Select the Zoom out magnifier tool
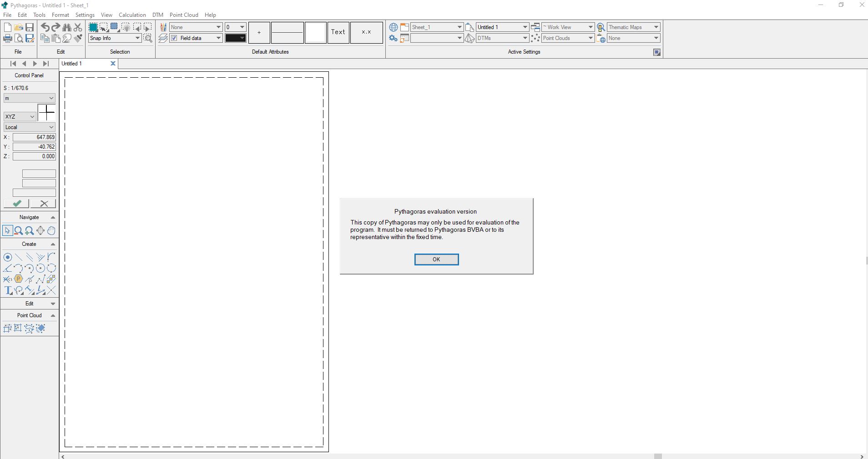 (x=19, y=231)
